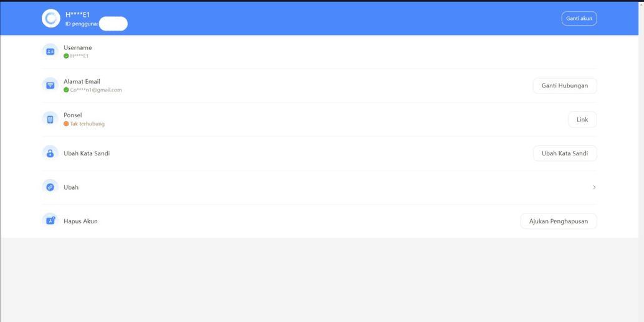Click the ID pengguna field in header
Viewport: 644px width, 322px height.
click(x=97, y=24)
